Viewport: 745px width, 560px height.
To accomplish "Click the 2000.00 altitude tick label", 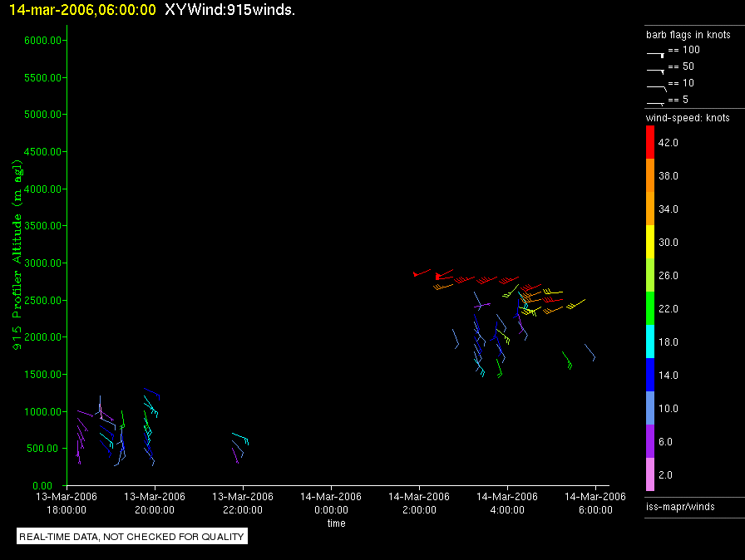I will [42, 337].
